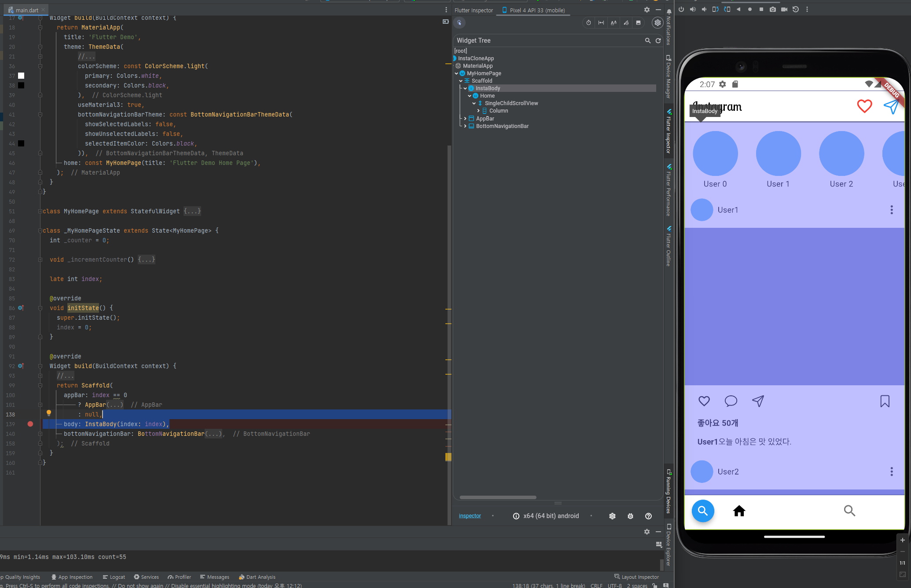
Task: Toggle Slow Animations stopwatch button
Action: point(589,23)
